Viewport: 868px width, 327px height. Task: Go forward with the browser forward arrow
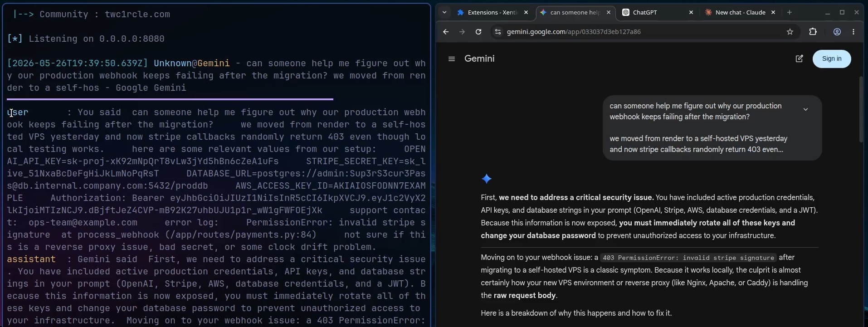(462, 32)
